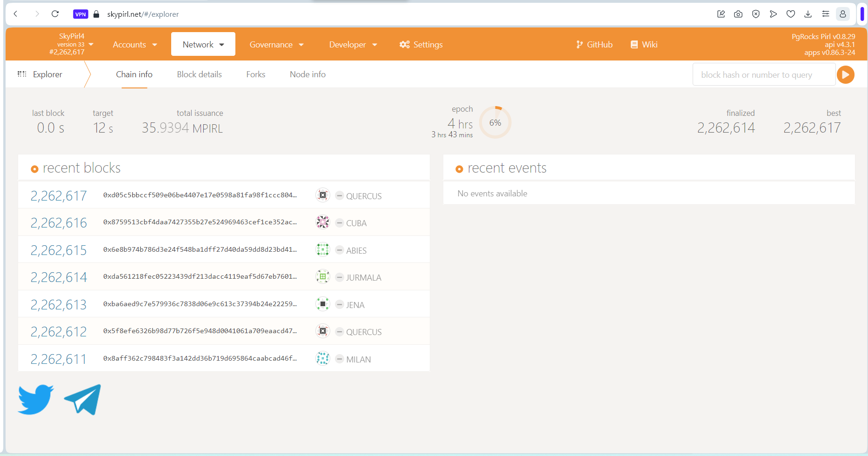Click the JURMALA validator identicon
The height and width of the screenshot is (456, 868).
pyautogui.click(x=322, y=277)
